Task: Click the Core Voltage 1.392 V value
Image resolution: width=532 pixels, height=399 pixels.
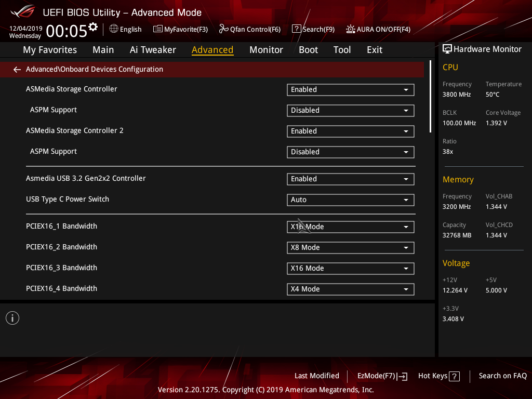Action: 496,123
